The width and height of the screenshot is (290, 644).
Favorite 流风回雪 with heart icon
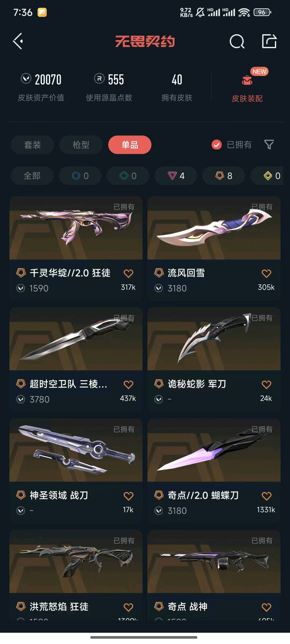(266, 273)
